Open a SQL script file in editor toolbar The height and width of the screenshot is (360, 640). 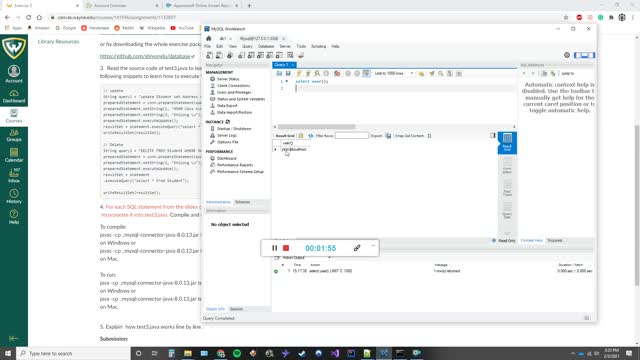(x=279, y=73)
